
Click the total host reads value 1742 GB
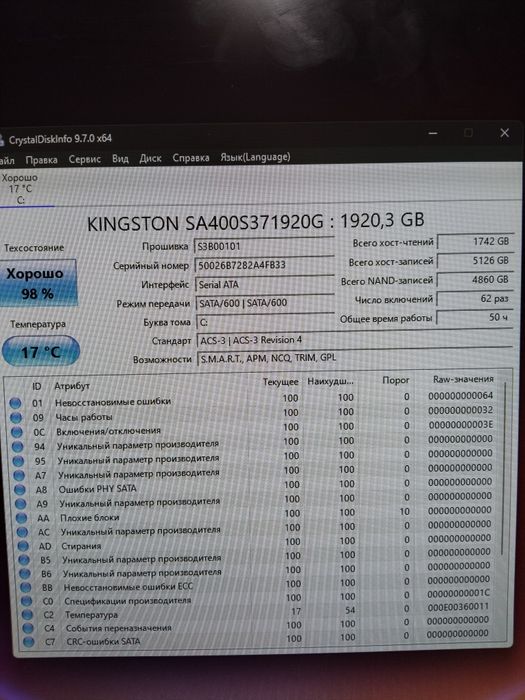click(475, 242)
